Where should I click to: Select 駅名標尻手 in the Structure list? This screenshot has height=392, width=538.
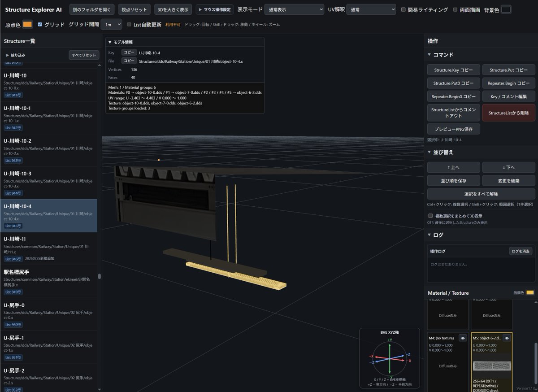pyautogui.click(x=48, y=281)
